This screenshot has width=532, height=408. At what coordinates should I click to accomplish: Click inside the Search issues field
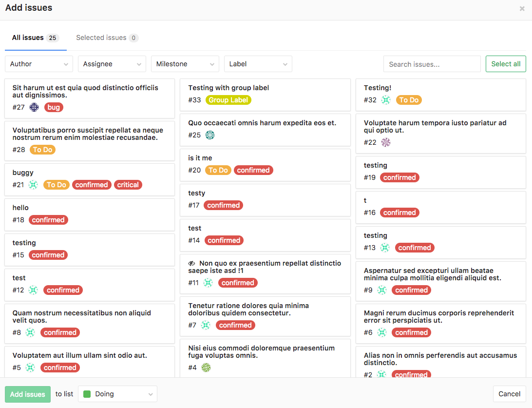432,64
